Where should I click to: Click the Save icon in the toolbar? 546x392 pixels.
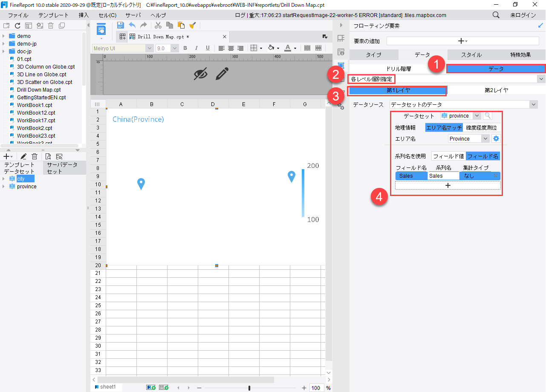121,25
